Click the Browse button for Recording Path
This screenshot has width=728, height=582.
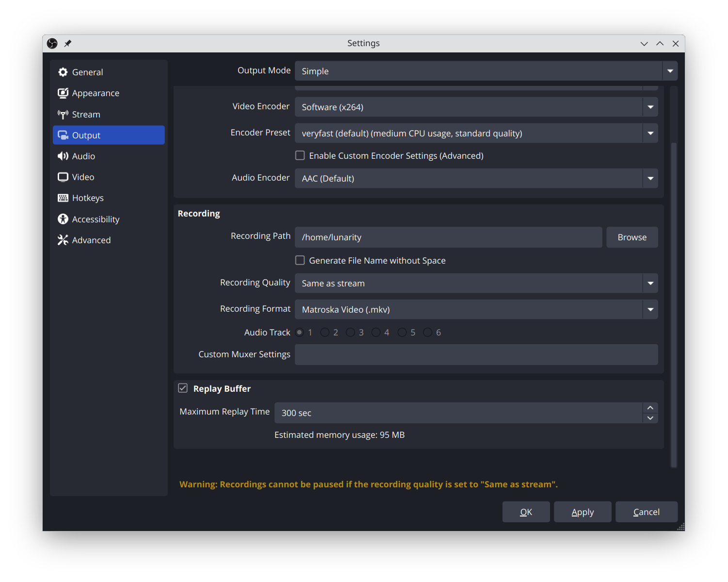click(x=632, y=237)
